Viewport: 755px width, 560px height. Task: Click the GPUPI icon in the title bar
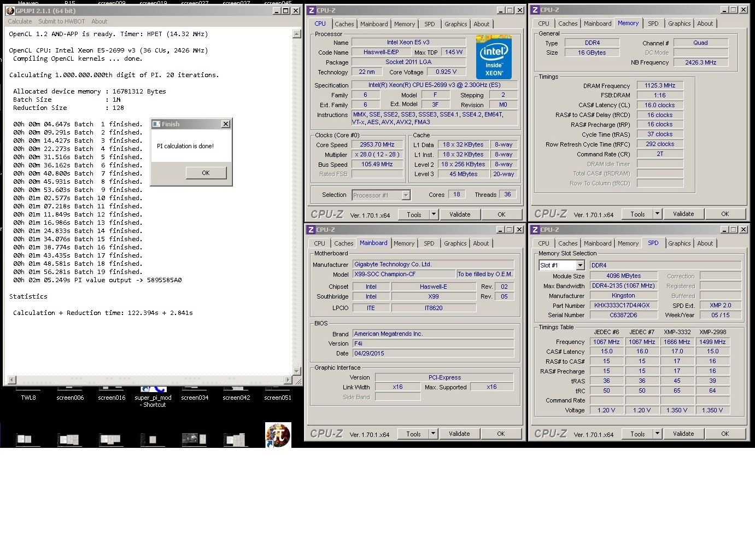tap(10, 10)
